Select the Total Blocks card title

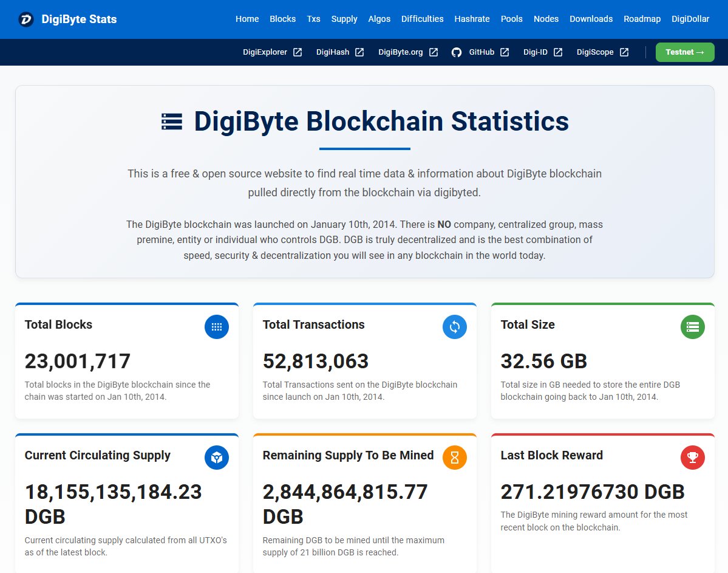(x=58, y=324)
